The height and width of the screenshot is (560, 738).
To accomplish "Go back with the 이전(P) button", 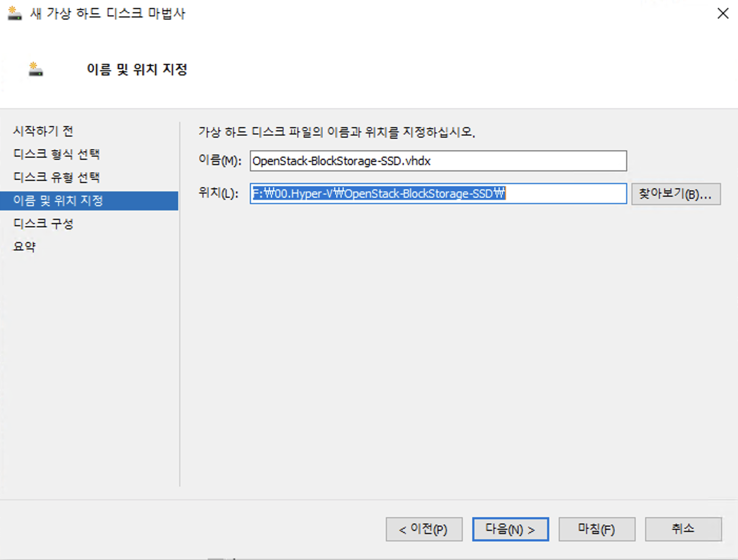I will click(424, 529).
